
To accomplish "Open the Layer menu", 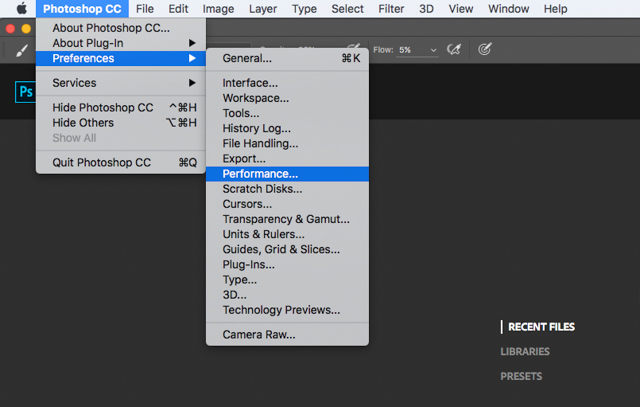I will (263, 9).
